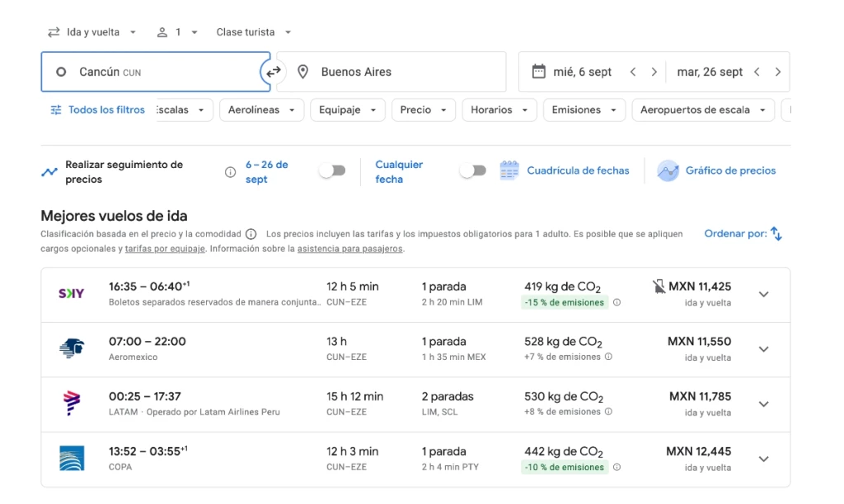Viewport: 844px width, 504px height.
Task: Open the Clase turista cabin class dropdown
Action: tap(254, 32)
